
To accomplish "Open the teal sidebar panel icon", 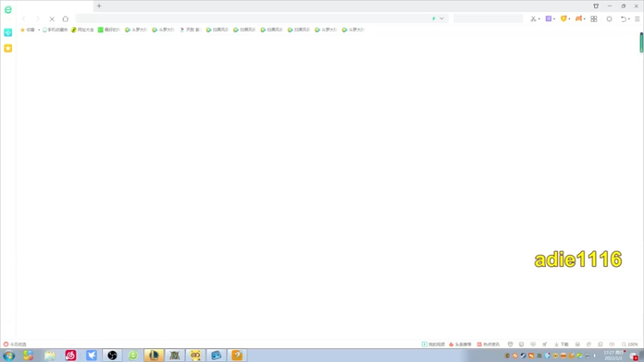I will pos(8,32).
